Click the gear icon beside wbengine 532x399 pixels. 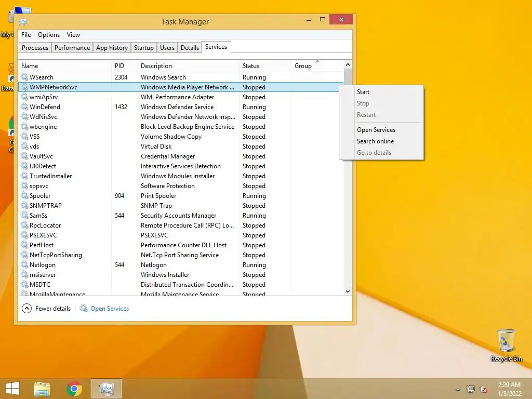click(x=24, y=126)
